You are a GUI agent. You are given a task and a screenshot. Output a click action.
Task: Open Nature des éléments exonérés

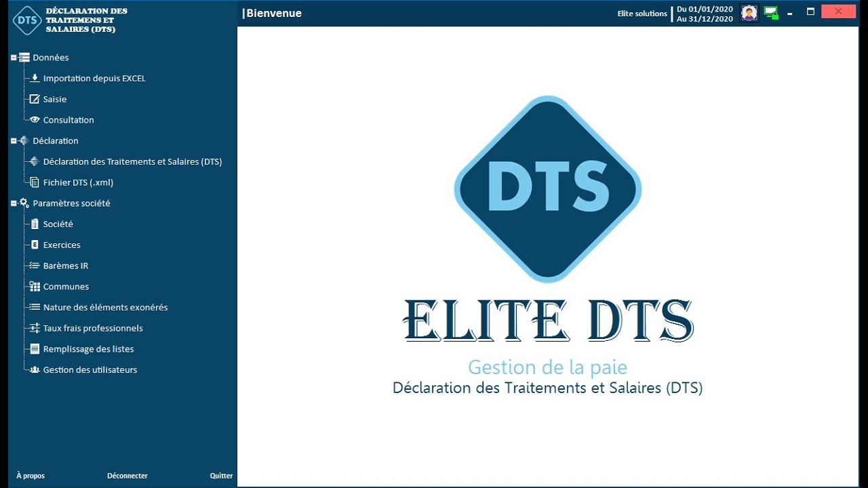click(x=105, y=307)
